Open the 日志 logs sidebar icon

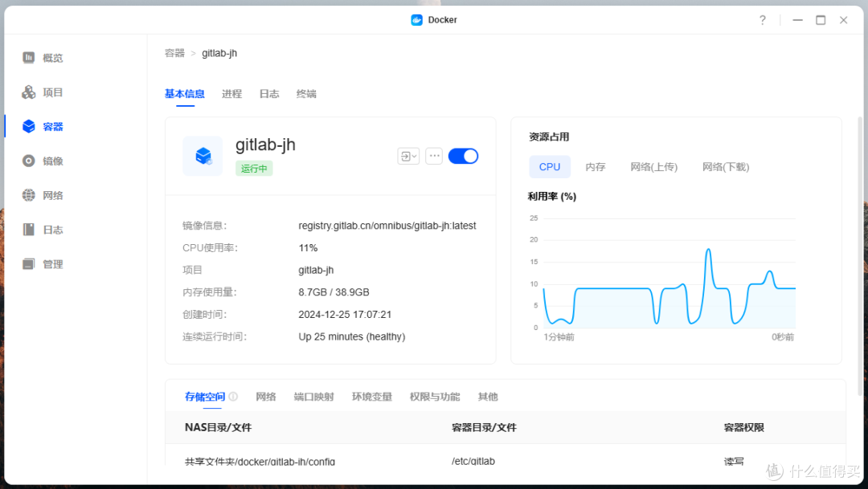click(x=42, y=229)
